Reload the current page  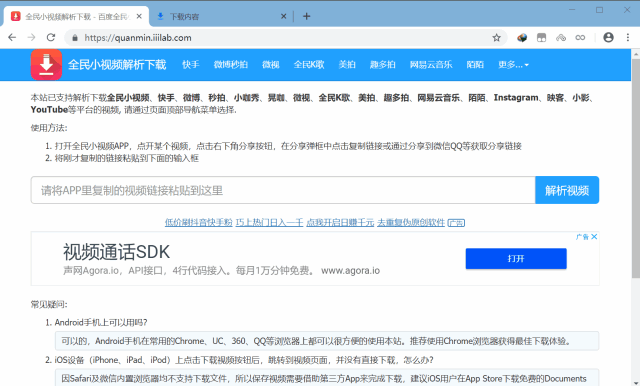point(51,38)
